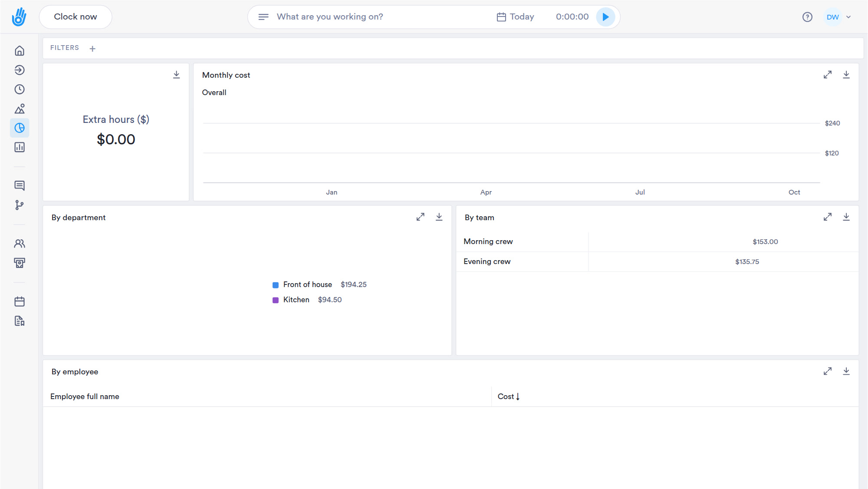Image resolution: width=868 pixels, height=489 pixels.
Task: Open the clock-in arrow sidebar icon
Action: [20, 70]
